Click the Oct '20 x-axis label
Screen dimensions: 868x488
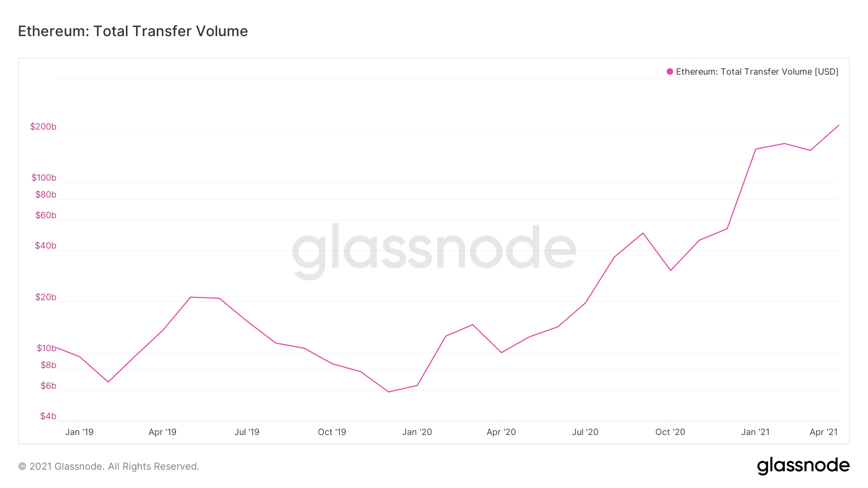click(670, 432)
